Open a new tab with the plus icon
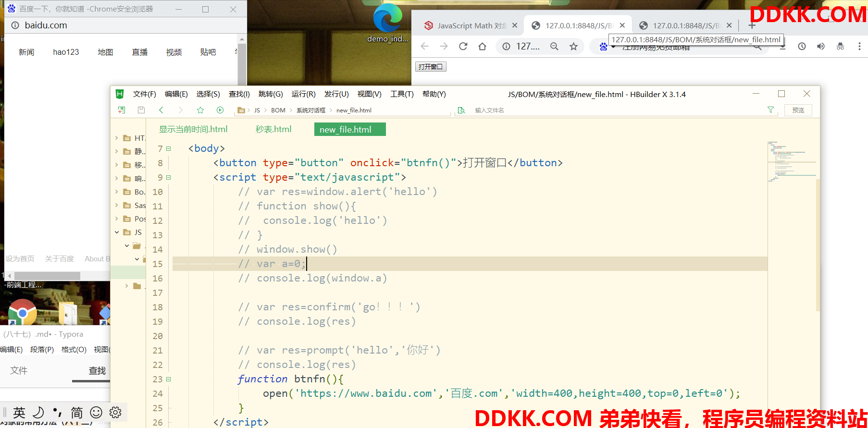 [752, 25]
